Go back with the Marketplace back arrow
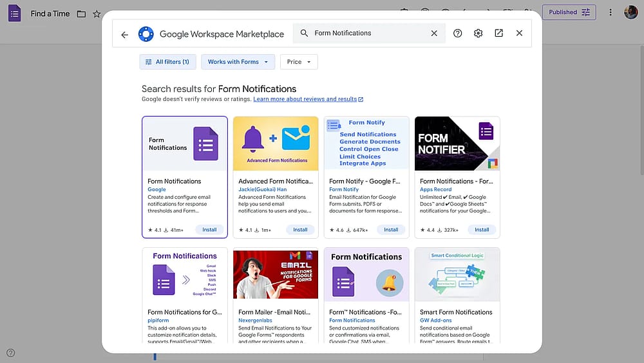Viewport: 644px width, 363px height. (124, 35)
